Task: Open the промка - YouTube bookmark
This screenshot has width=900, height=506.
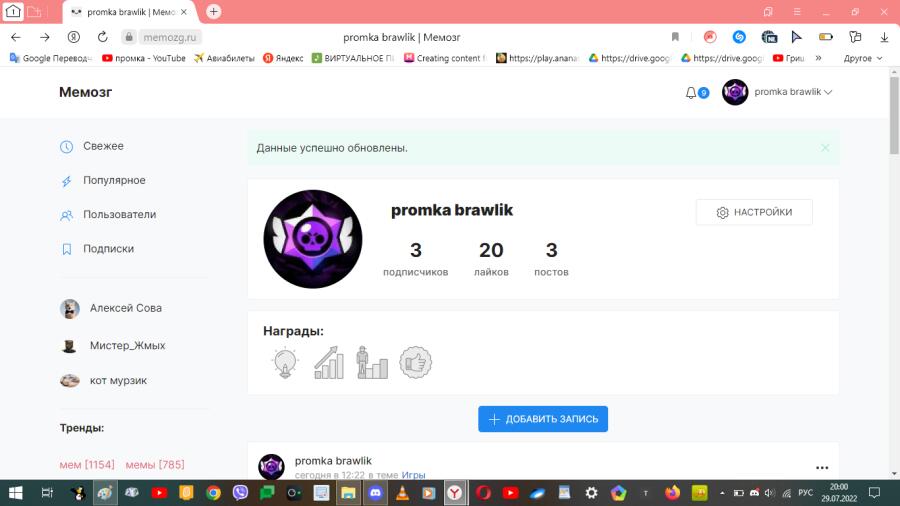Action: point(144,58)
